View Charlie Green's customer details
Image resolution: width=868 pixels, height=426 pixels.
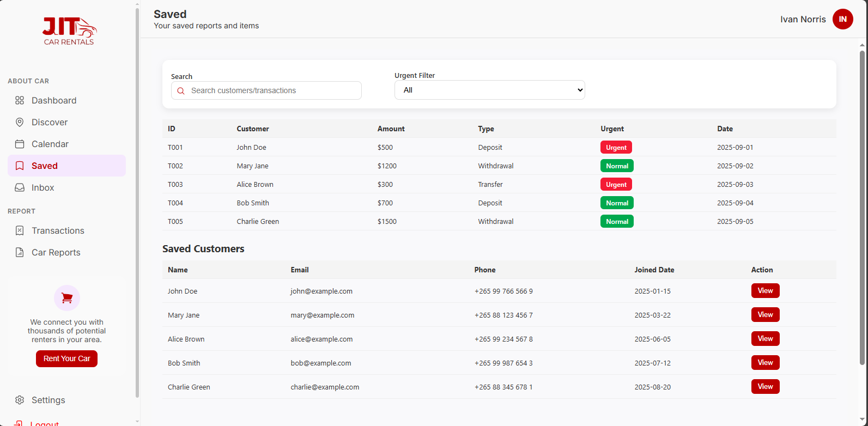coord(765,387)
